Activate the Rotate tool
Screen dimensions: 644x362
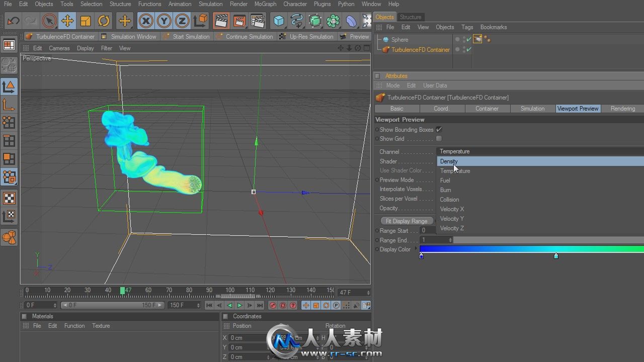pyautogui.click(x=104, y=21)
